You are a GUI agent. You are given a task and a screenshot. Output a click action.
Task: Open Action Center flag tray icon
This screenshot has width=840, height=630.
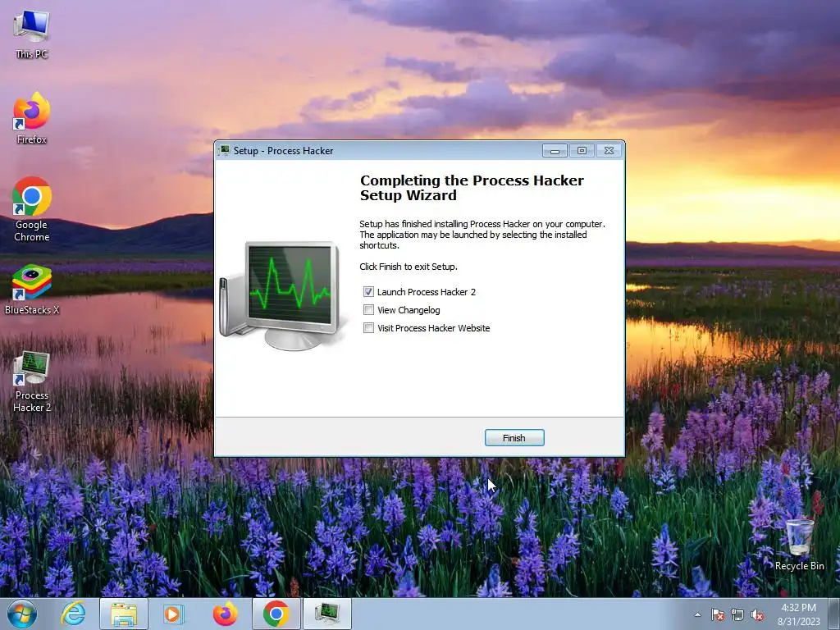[x=718, y=614]
